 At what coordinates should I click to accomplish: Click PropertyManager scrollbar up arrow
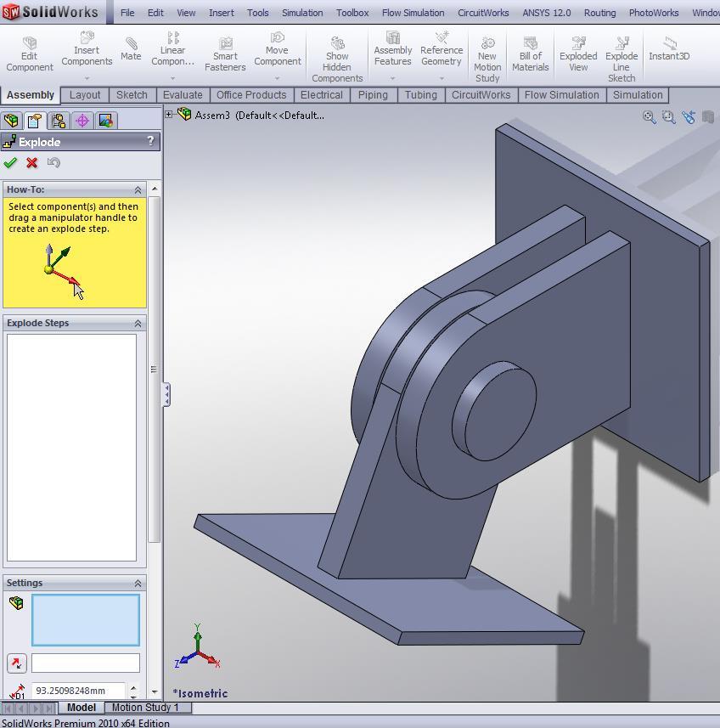click(x=155, y=189)
